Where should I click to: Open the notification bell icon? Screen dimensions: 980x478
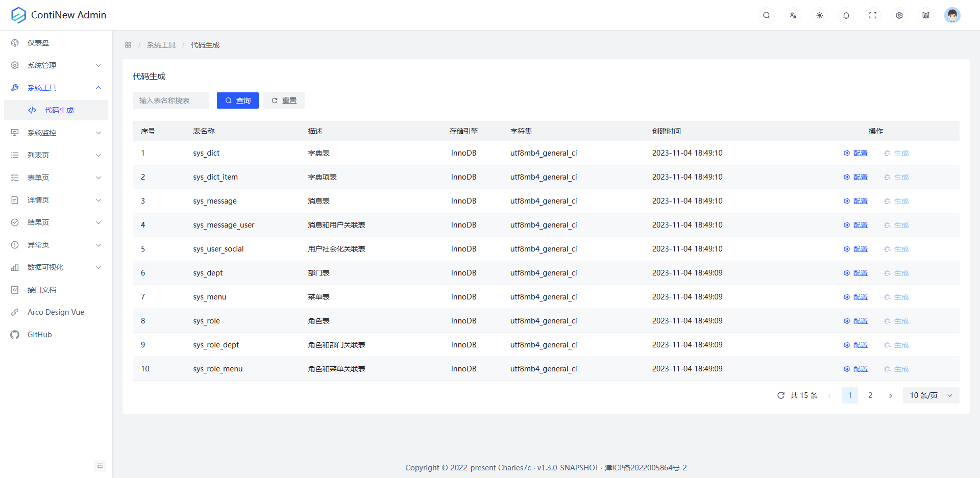[x=846, y=15]
